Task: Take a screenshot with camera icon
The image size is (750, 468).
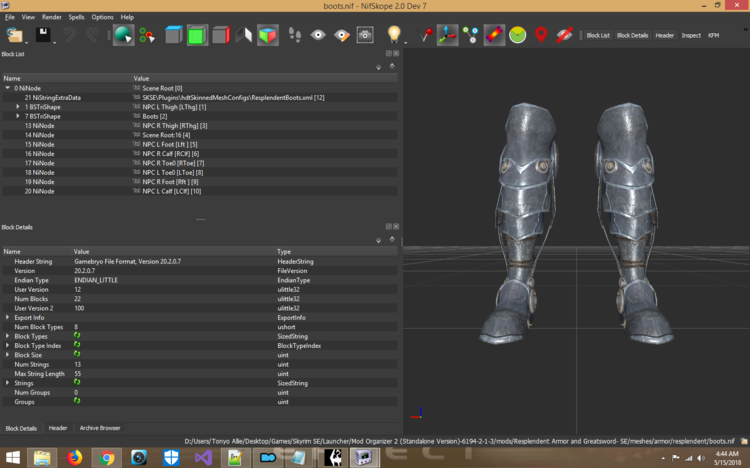Action: (x=365, y=35)
